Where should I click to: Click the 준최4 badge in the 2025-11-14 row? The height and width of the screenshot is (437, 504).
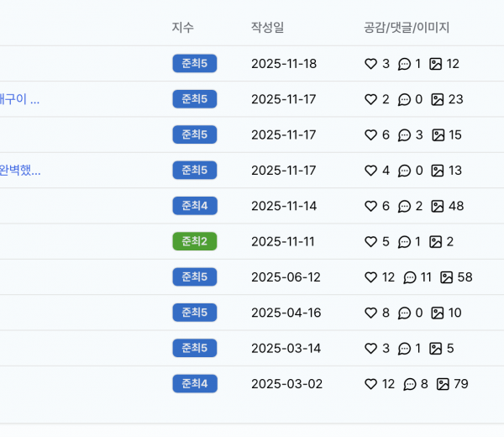click(x=195, y=206)
